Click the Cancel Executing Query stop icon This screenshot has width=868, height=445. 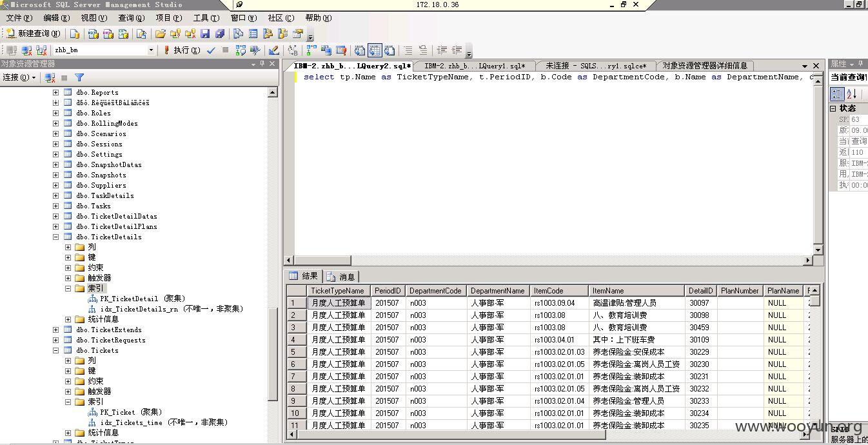[225, 50]
